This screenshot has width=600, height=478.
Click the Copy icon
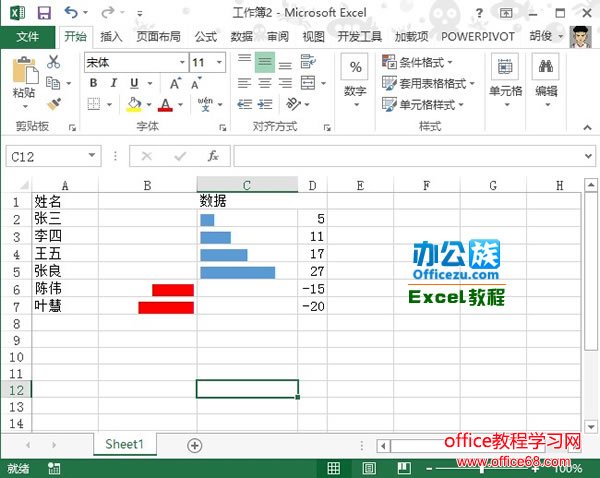coord(53,83)
